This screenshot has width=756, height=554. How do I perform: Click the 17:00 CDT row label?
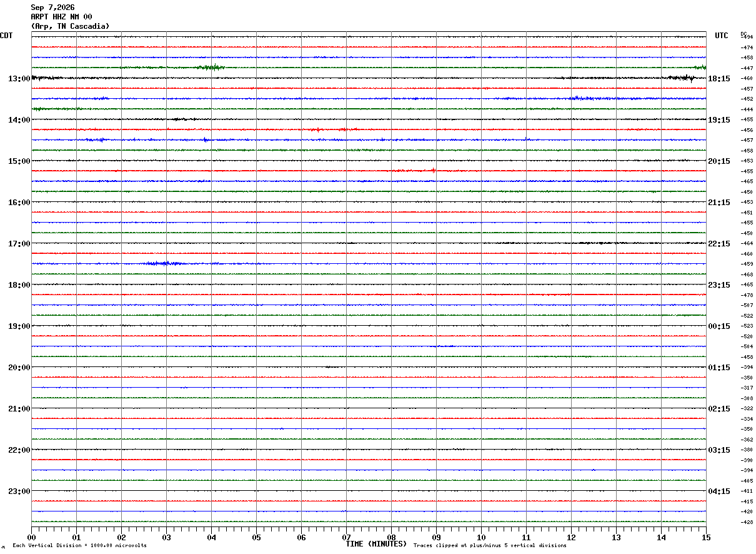pyautogui.click(x=19, y=244)
